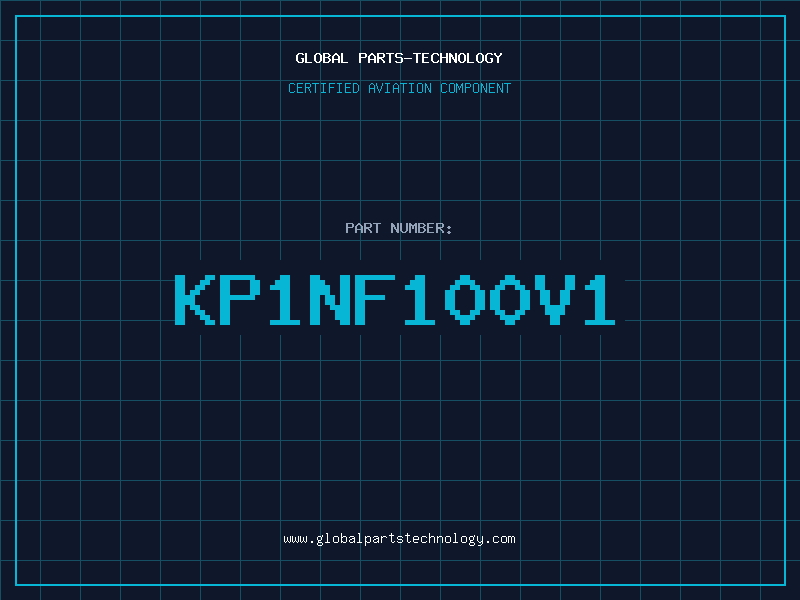
Task: Click the www prefix of the website URL
Action: point(295,539)
